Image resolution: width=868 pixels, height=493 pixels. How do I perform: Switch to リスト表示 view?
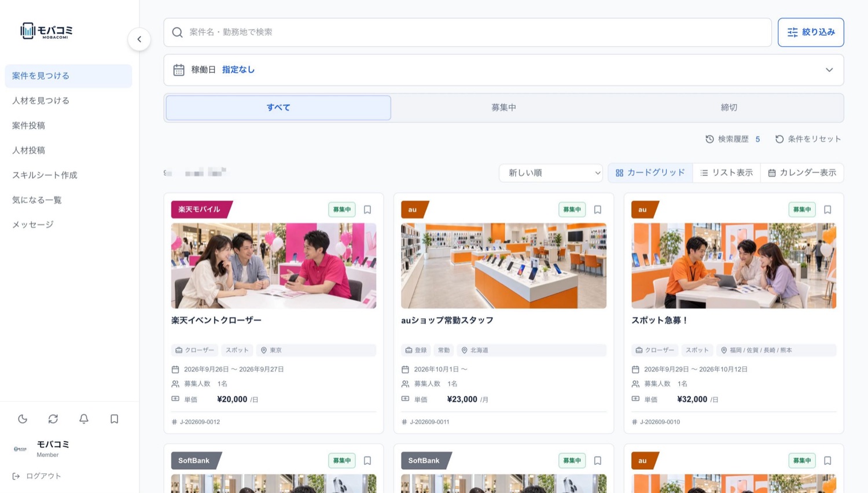click(727, 173)
